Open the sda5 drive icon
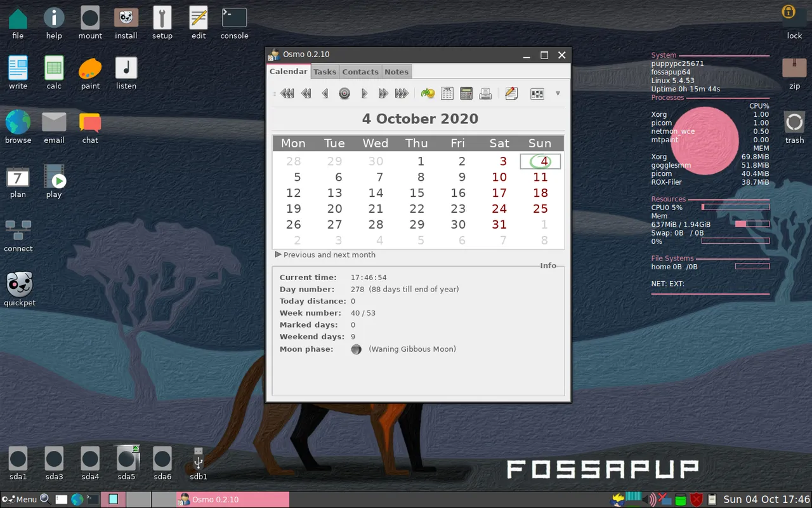The image size is (812, 508). [126, 464]
